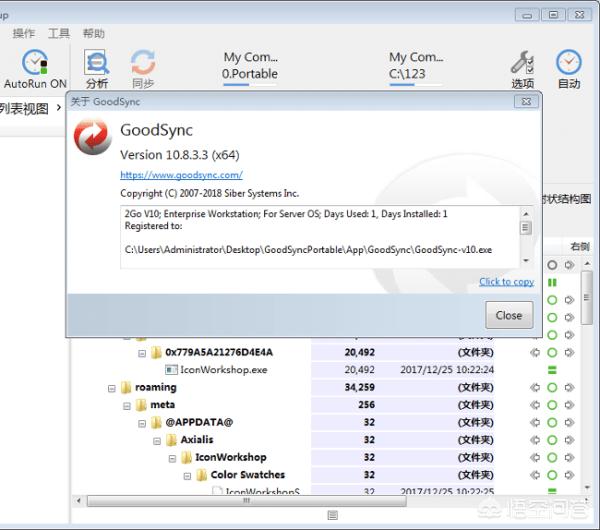Select the Color Swatches folder name
This screenshot has width=600, height=530.
pyautogui.click(x=248, y=475)
